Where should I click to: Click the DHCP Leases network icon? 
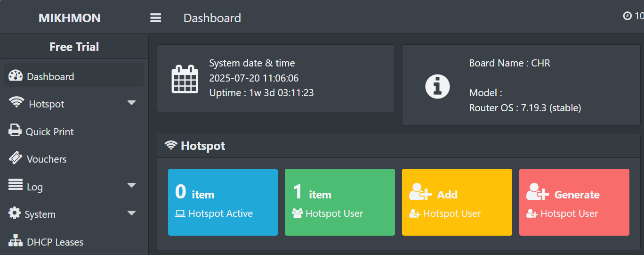pyautogui.click(x=16, y=241)
